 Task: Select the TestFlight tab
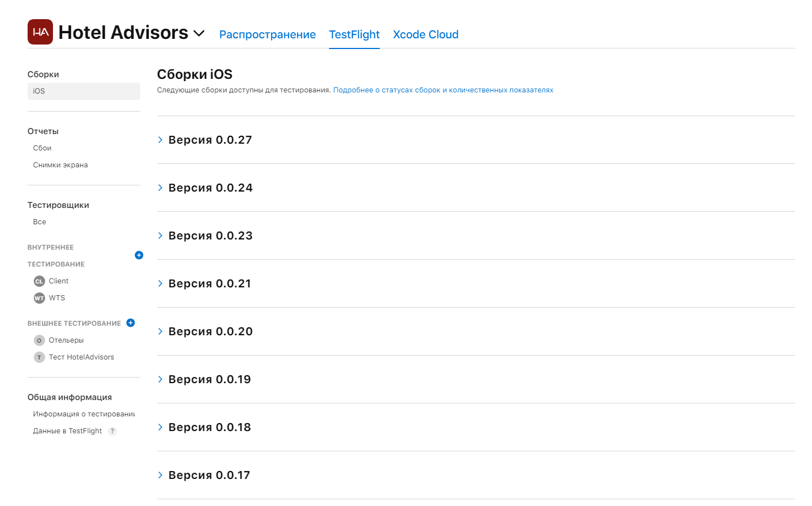[x=354, y=34]
